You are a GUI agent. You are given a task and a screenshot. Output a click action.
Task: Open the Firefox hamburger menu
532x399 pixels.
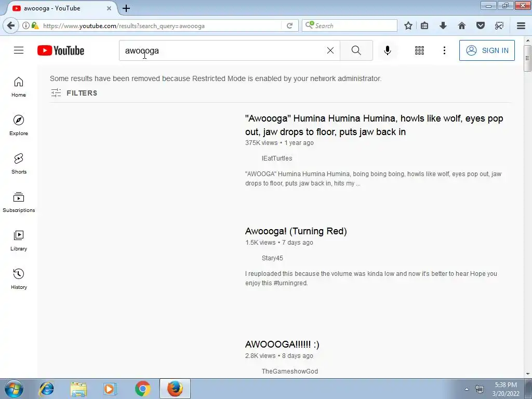pyautogui.click(x=521, y=26)
